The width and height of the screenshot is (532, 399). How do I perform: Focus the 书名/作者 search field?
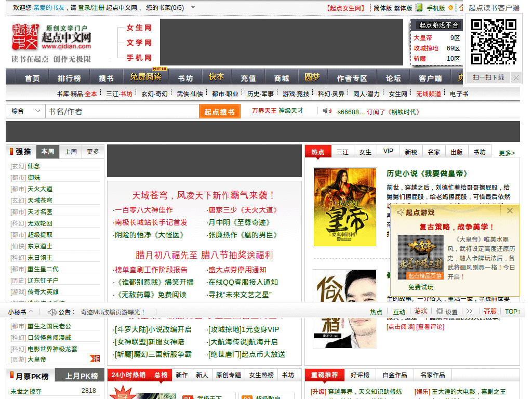pyautogui.click(x=122, y=111)
